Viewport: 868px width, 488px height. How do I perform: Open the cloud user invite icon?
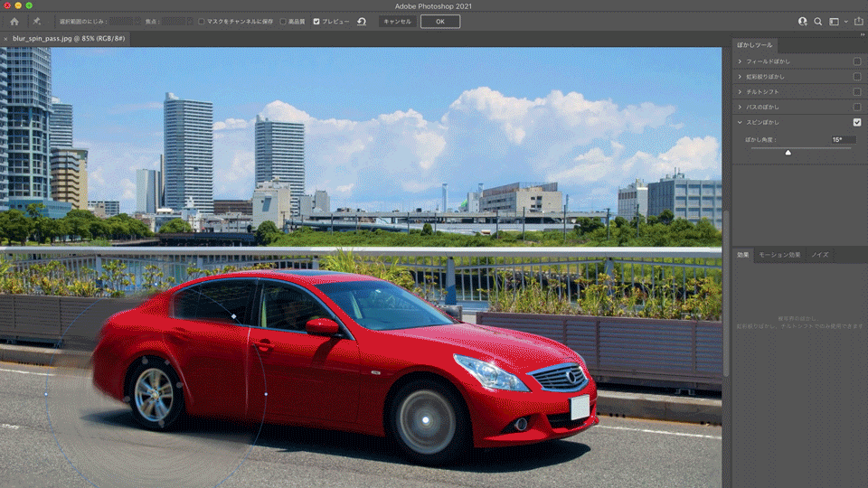point(802,22)
